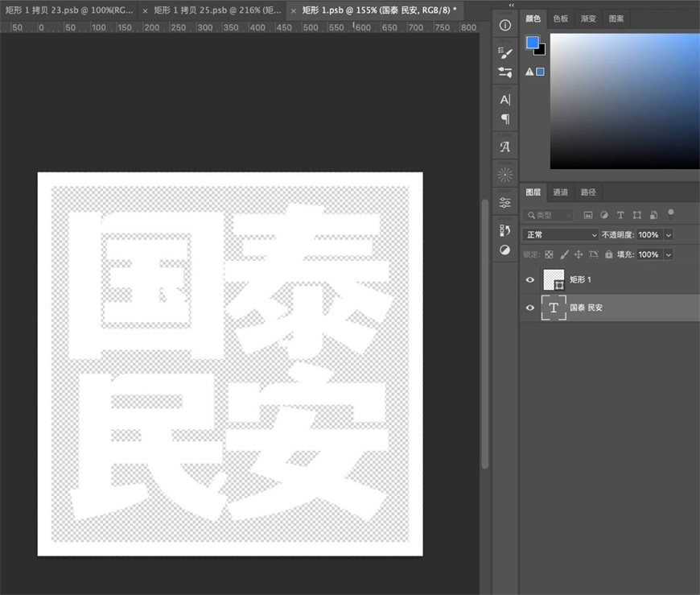700x595 pixels.
Task: Prevent auto-nesting into artboards lock icon
Action: pyautogui.click(x=593, y=254)
